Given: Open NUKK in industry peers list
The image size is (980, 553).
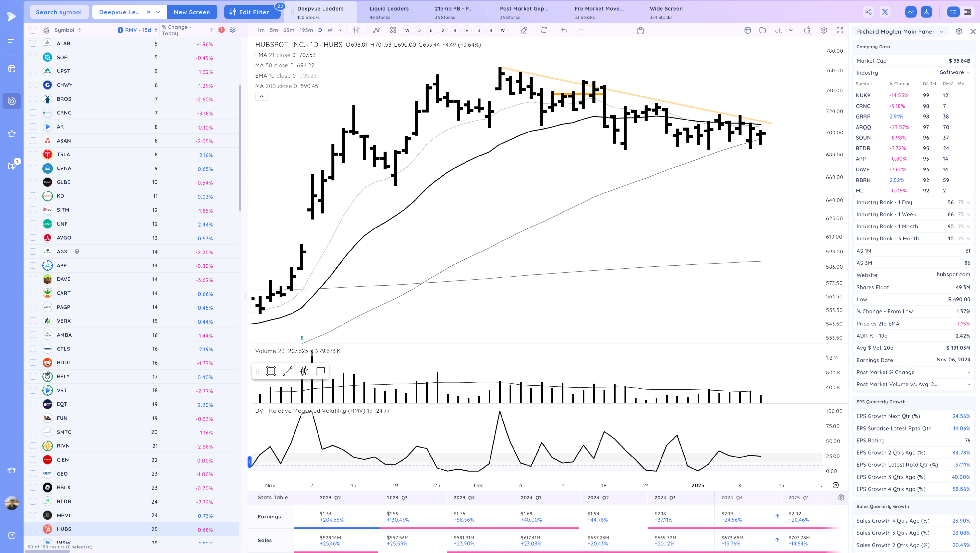Looking at the screenshot, I should click(x=863, y=95).
